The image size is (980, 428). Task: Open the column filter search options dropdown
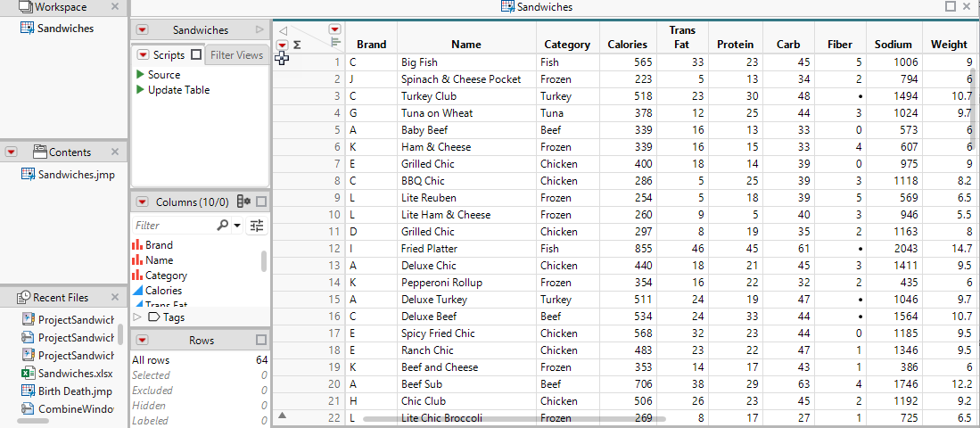pos(237,226)
